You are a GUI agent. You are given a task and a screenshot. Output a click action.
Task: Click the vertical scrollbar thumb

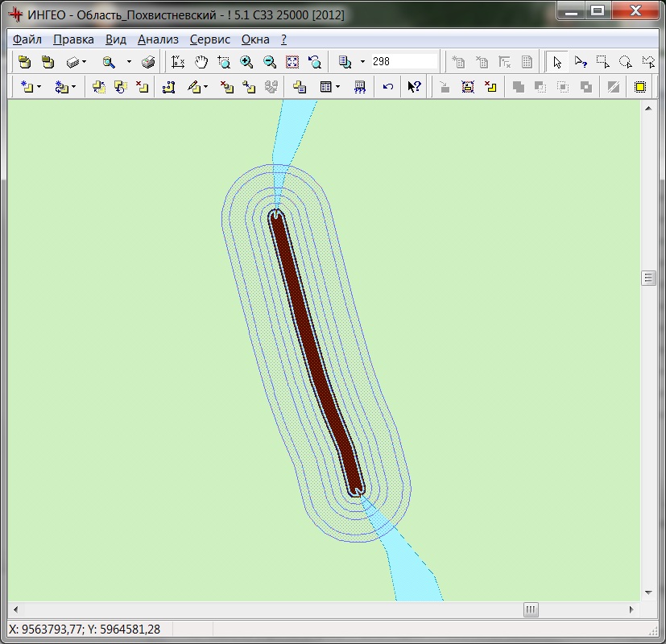tap(648, 278)
